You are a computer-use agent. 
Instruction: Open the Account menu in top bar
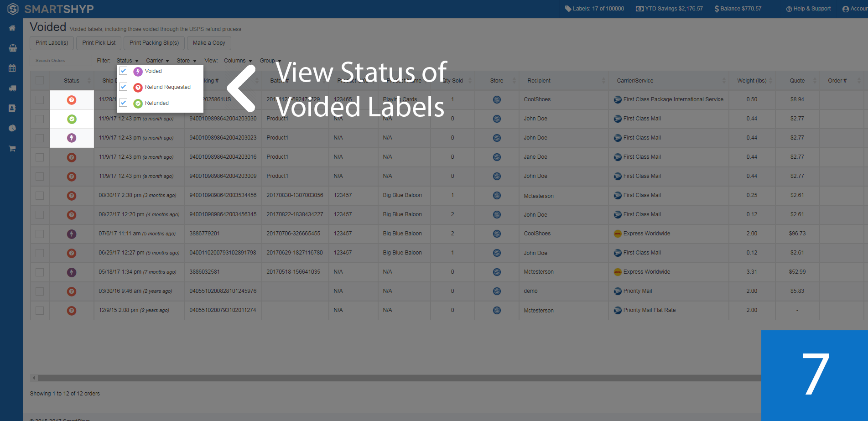(855, 9)
